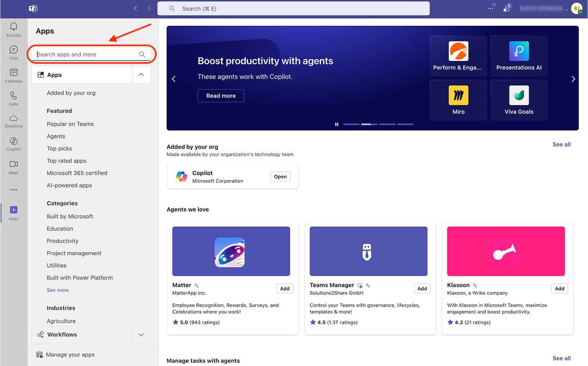Select Popular on Teams category
The height and width of the screenshot is (366, 588).
click(x=70, y=124)
